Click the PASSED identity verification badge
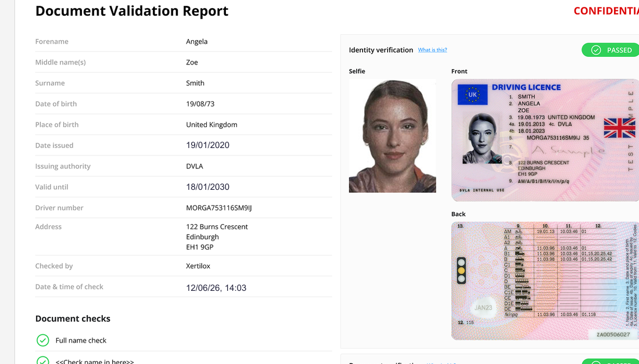Image resolution: width=639 pixels, height=364 pixels. pyautogui.click(x=610, y=50)
